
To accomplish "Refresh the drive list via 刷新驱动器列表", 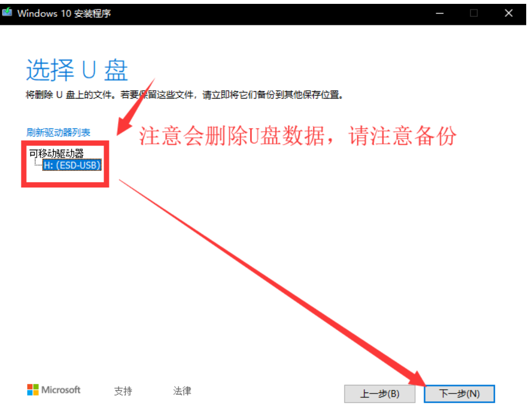I will coord(58,132).
